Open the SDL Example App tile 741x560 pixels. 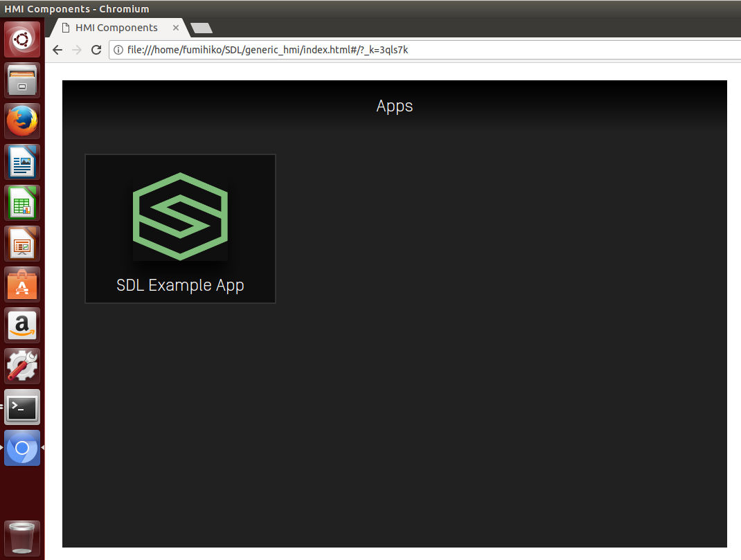click(x=180, y=228)
